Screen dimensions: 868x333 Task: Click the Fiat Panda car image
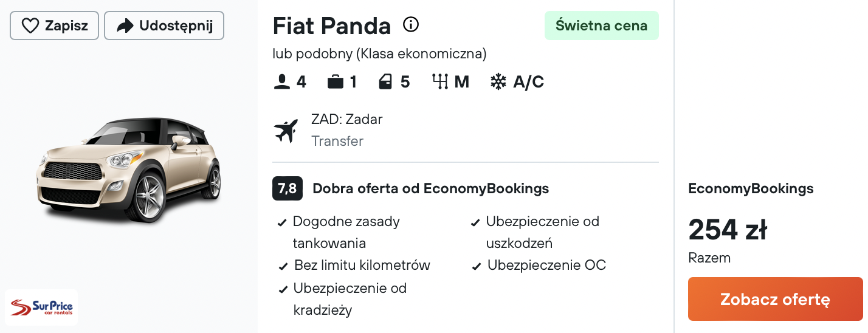click(x=129, y=169)
